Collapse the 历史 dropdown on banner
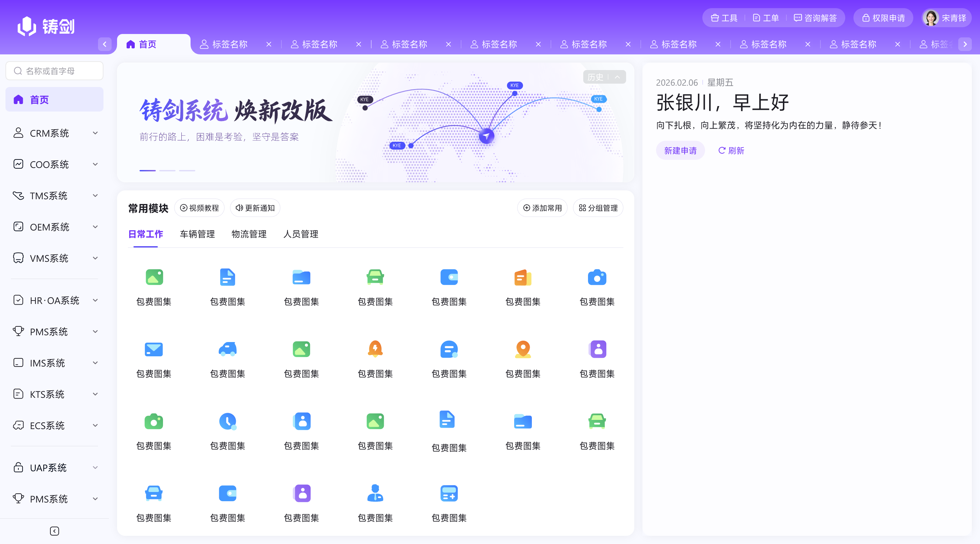The width and height of the screenshot is (980, 544). click(604, 77)
